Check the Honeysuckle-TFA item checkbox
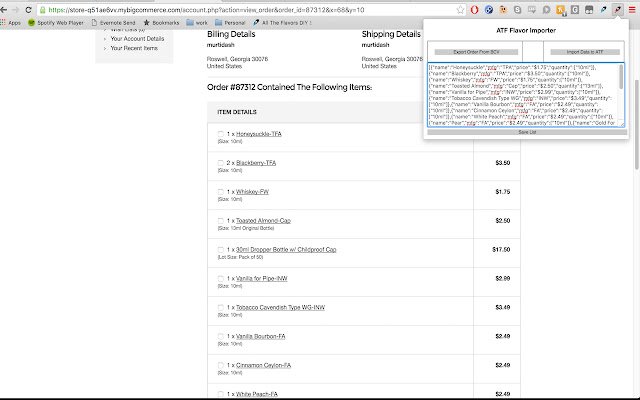This screenshot has width=640, height=400. 220,134
